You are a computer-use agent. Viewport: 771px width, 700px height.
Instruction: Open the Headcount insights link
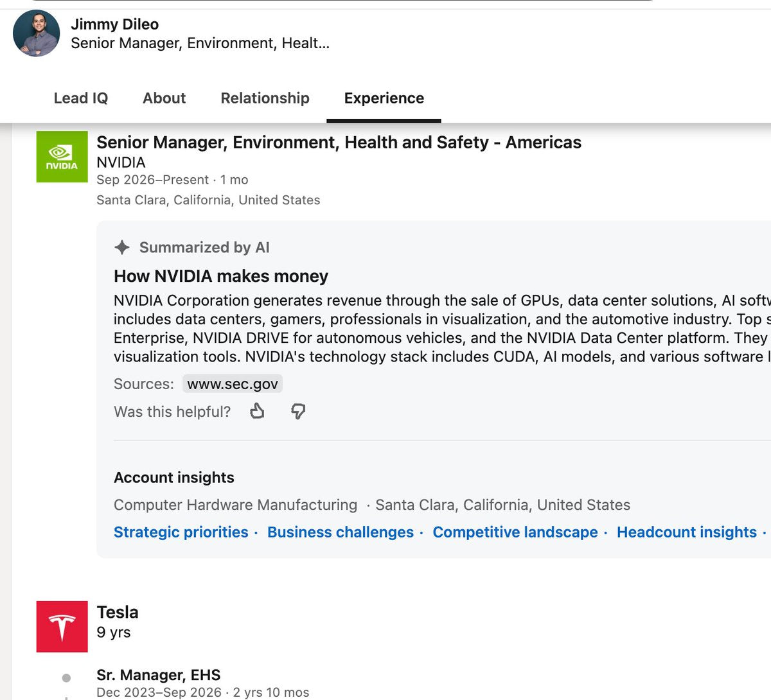click(x=687, y=532)
